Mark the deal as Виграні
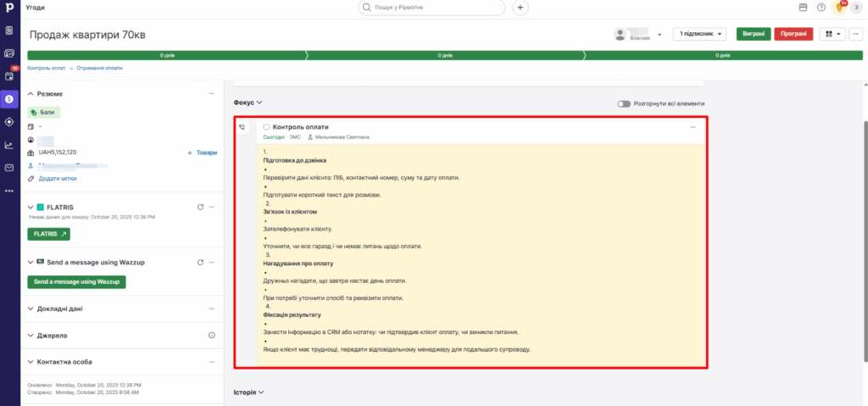 (754, 35)
